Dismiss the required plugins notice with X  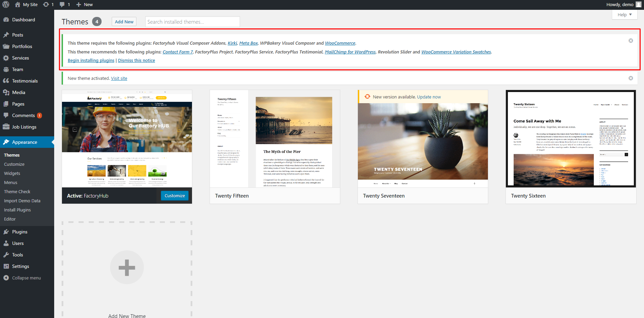(630, 41)
